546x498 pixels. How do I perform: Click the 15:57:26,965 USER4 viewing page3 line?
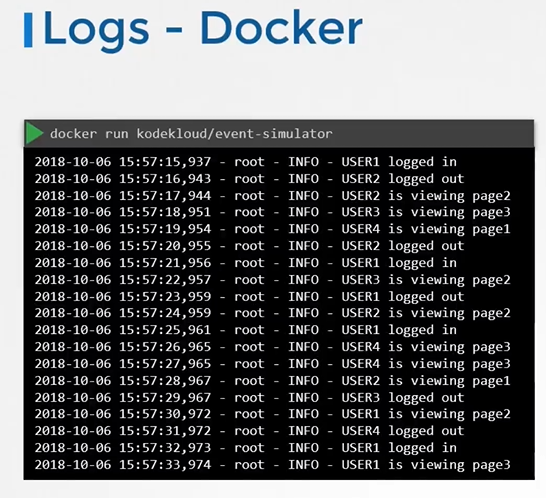(272, 347)
